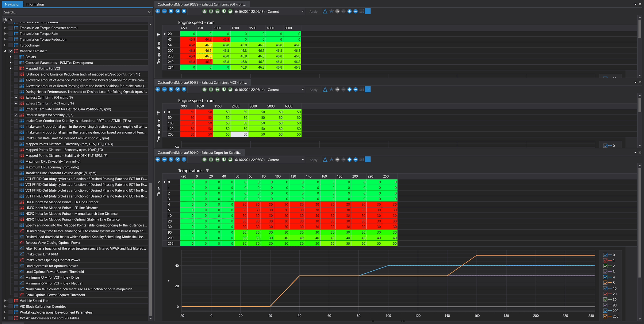Click the multiply icon in the Exhaust Cam Limit EOT toolbar
Screen dimensions: 644x324
click(171, 11)
